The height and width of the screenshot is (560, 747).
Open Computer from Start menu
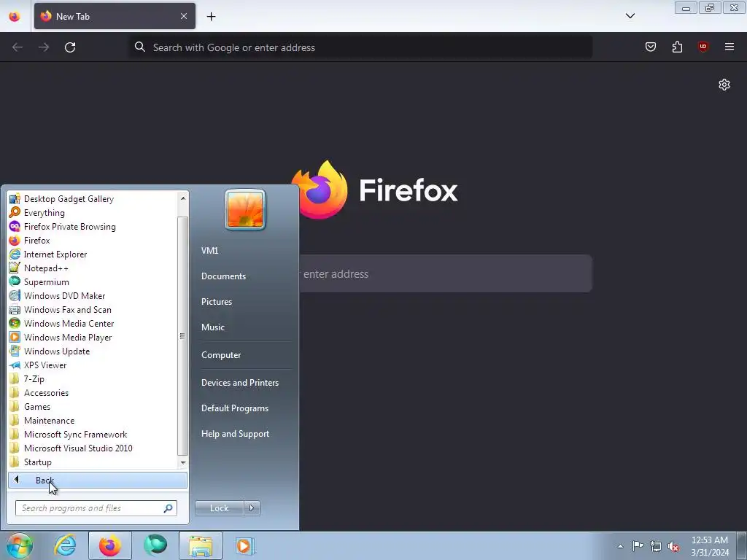221,355
